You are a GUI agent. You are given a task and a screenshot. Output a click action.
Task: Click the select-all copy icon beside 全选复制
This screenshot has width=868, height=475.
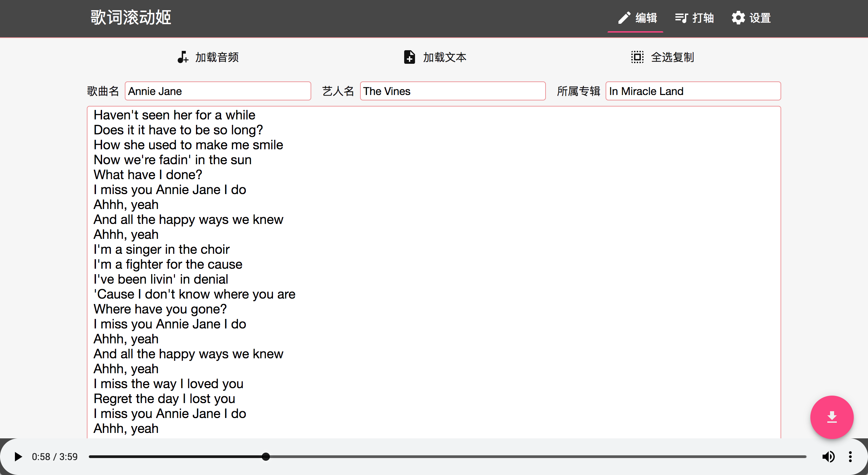[637, 57]
